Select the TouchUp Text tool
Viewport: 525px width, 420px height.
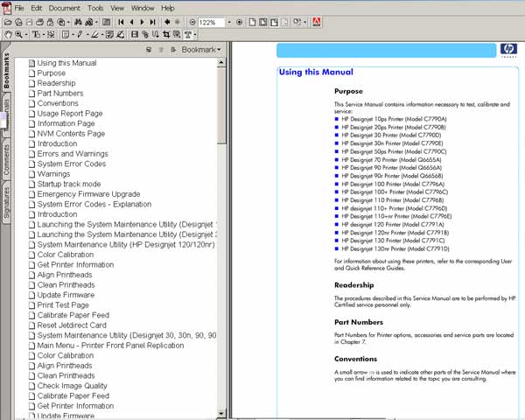188,35
